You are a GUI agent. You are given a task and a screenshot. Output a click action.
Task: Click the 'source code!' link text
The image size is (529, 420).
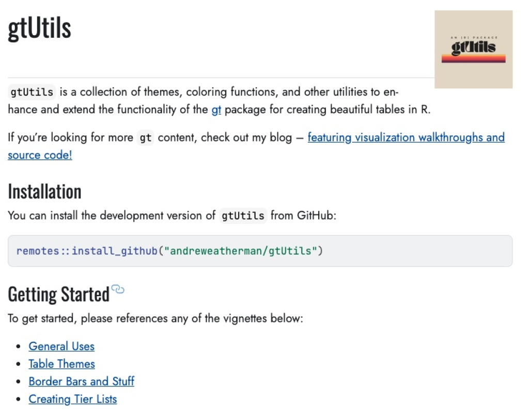pos(40,155)
